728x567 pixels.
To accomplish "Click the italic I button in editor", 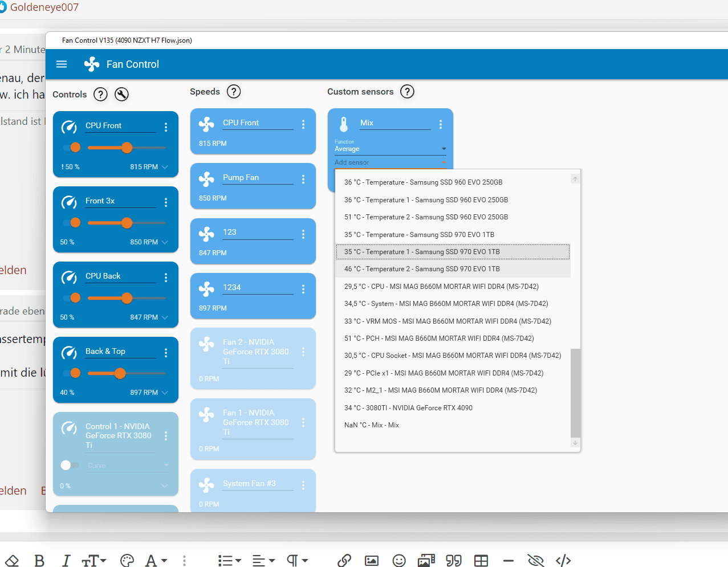I will pyautogui.click(x=66, y=561).
